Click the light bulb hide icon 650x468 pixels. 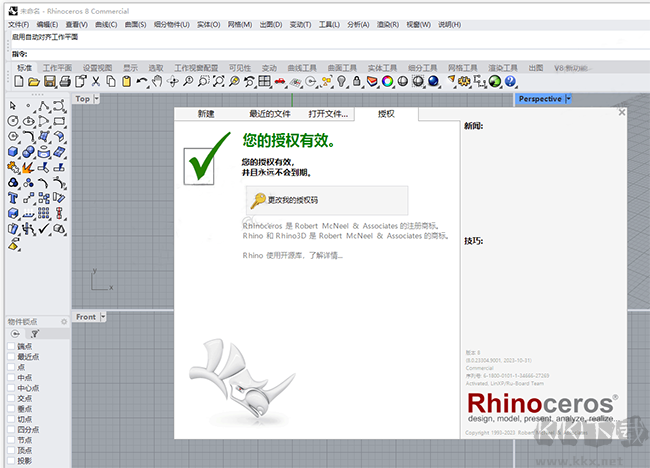[x=341, y=81]
